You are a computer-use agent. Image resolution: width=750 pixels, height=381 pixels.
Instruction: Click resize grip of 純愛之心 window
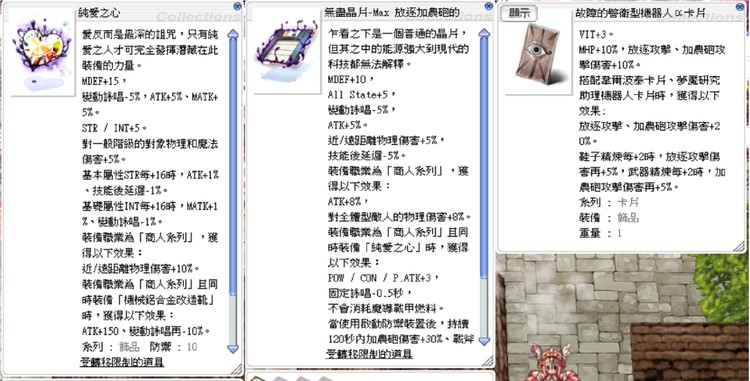click(236, 369)
